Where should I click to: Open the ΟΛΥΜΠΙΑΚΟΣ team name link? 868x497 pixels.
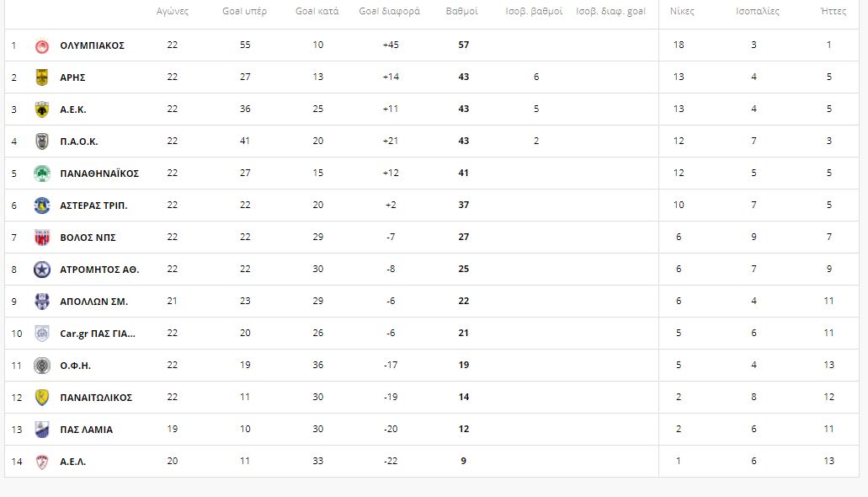(92, 45)
